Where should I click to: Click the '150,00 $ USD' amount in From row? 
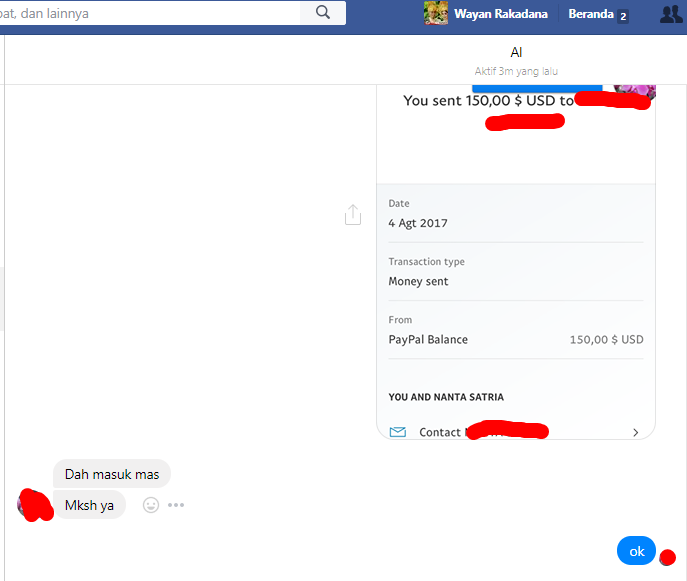tap(606, 340)
